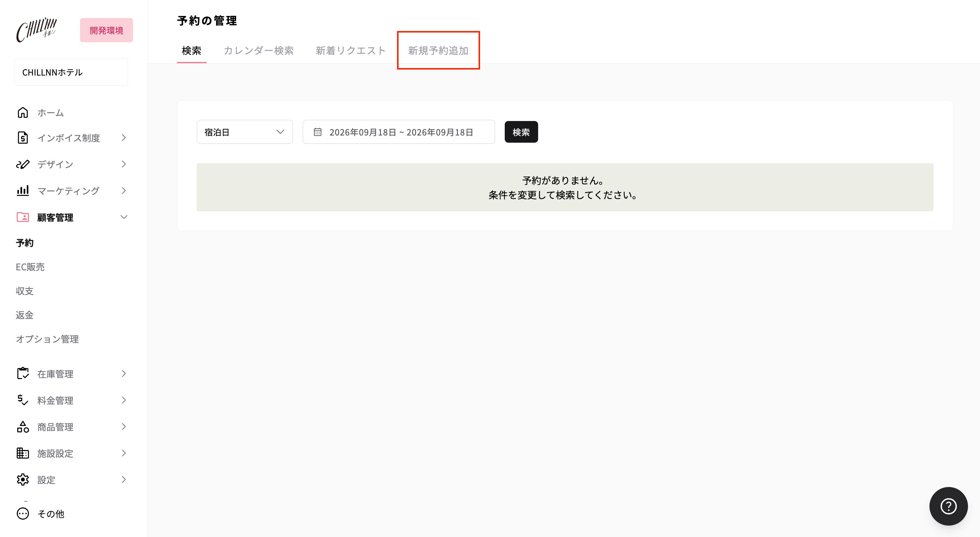Viewport: 980px width, 537px height.
Task: Open the 予約 submenu item
Action: pyautogui.click(x=25, y=243)
